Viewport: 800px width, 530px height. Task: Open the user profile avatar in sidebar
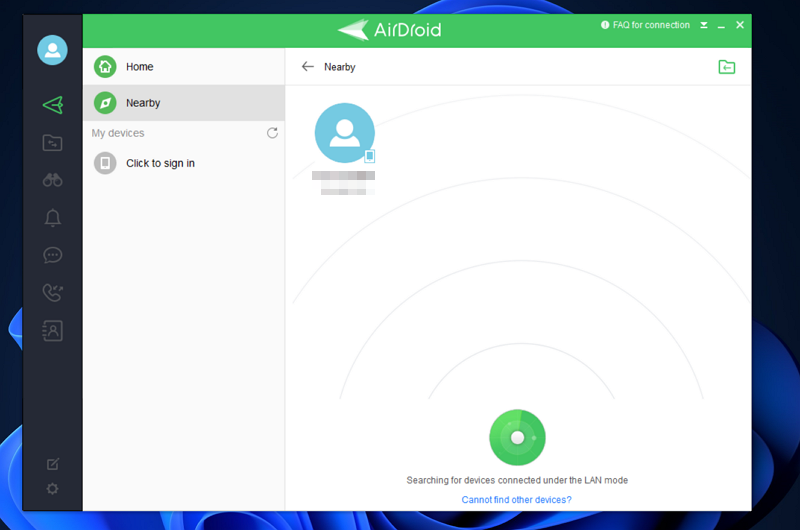coord(52,49)
